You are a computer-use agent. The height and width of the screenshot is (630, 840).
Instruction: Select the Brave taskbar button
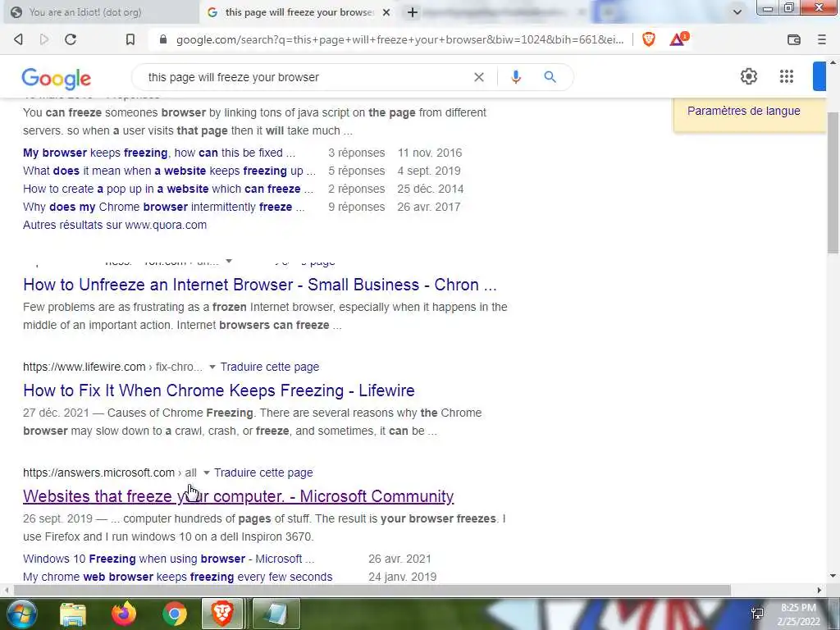point(223,614)
